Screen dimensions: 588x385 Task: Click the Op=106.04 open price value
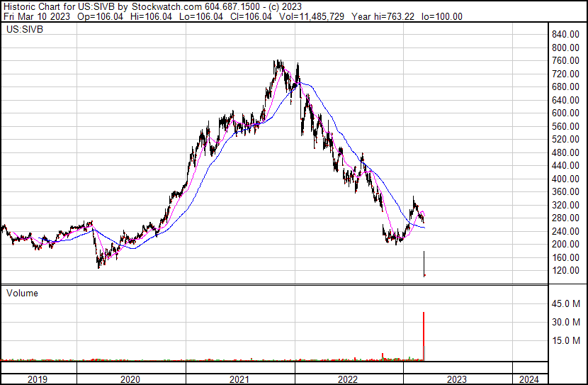100,16
